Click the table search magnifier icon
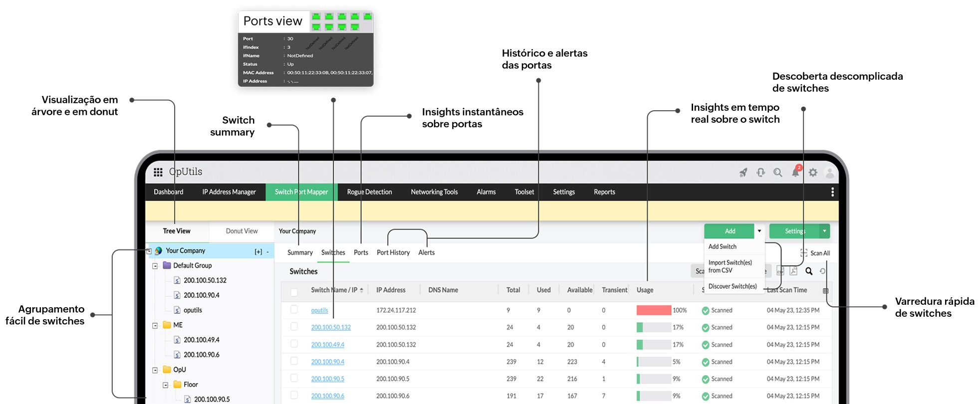 [x=809, y=271]
